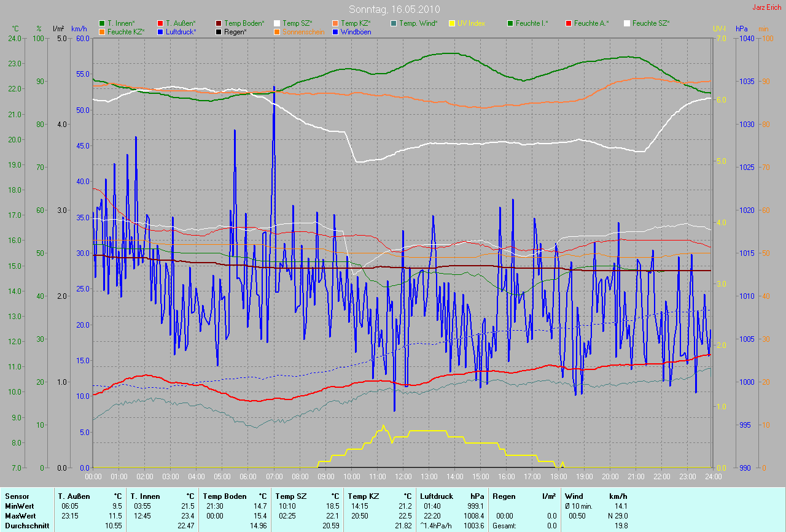Screen dimensions: 786x532
Task: Click the 06:00 time-axis label
Action: (x=248, y=476)
